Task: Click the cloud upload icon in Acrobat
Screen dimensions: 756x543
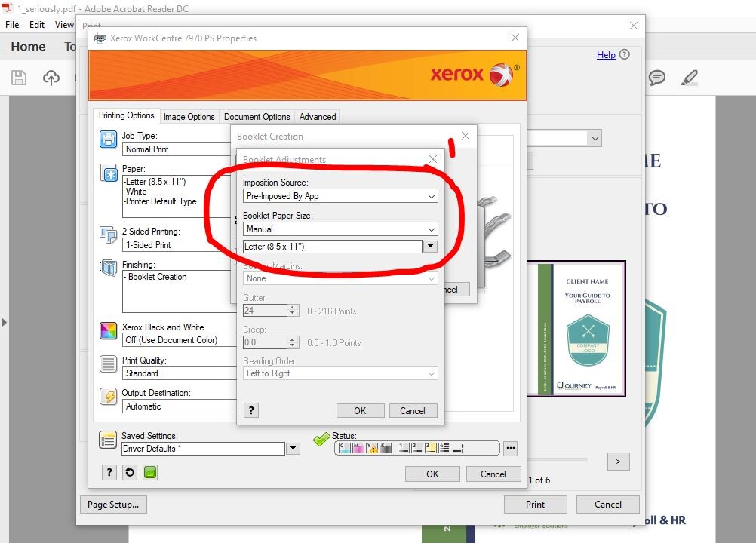Action: point(51,78)
